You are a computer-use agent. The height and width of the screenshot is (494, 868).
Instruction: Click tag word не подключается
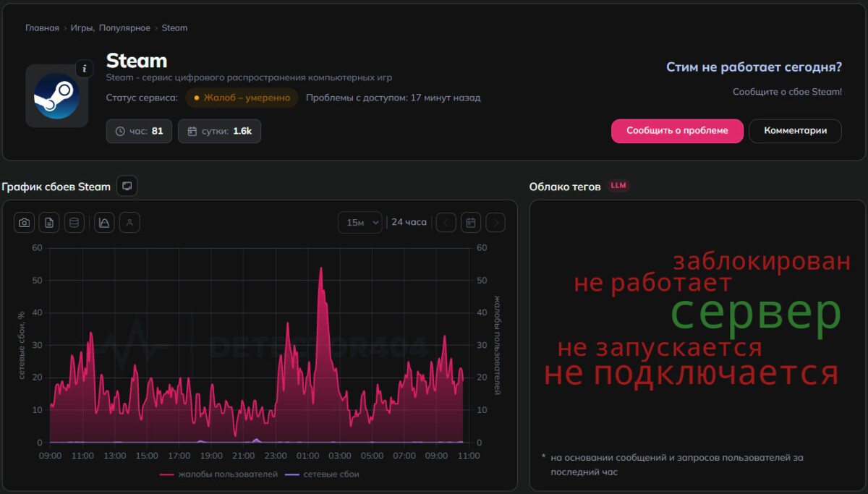tap(691, 374)
